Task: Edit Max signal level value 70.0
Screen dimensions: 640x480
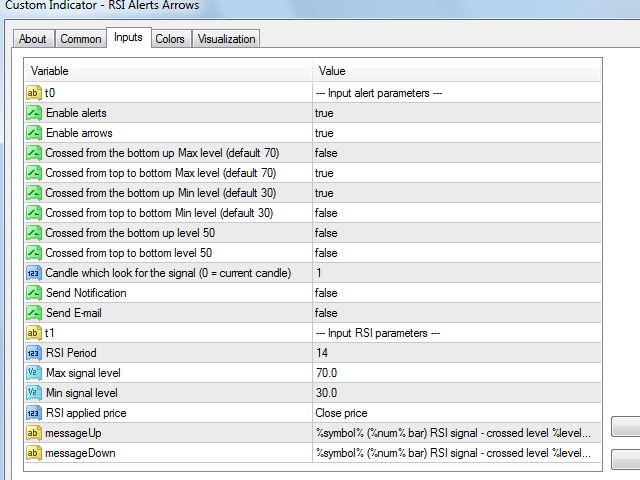Action: click(457, 373)
